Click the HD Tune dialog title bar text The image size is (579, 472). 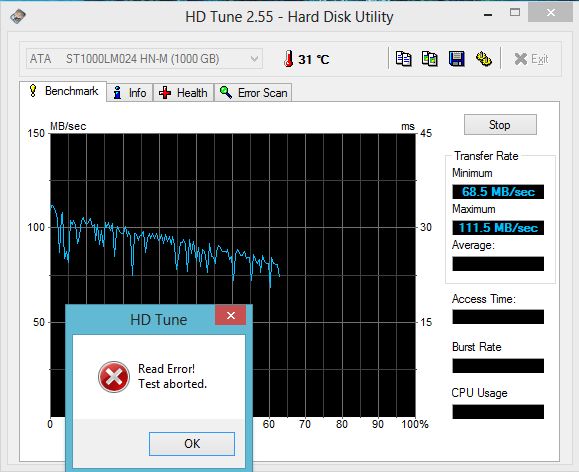point(158,319)
